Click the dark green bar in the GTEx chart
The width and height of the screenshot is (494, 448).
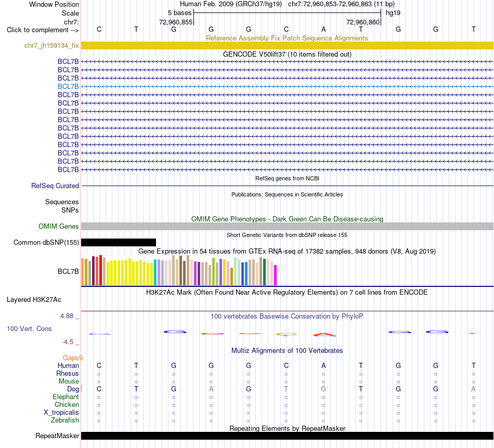tap(265, 272)
